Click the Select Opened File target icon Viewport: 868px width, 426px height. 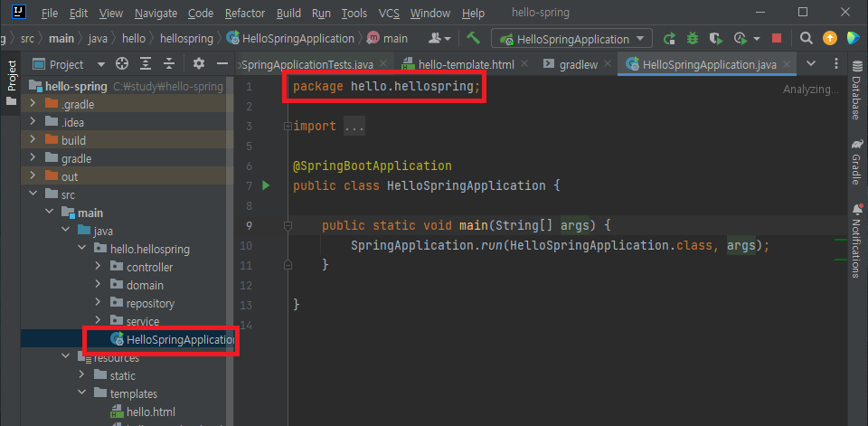click(x=122, y=63)
